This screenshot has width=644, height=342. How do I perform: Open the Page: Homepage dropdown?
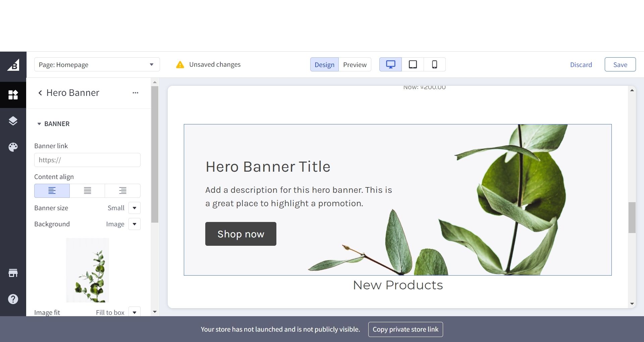click(x=97, y=64)
